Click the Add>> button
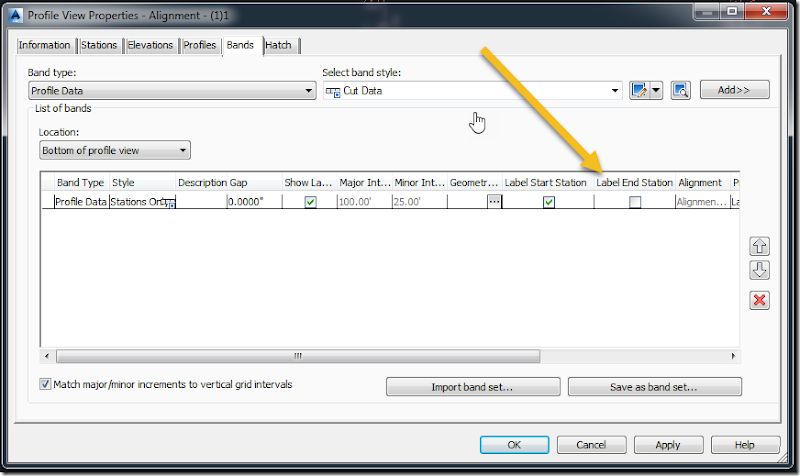This screenshot has width=800, height=476. tap(734, 90)
